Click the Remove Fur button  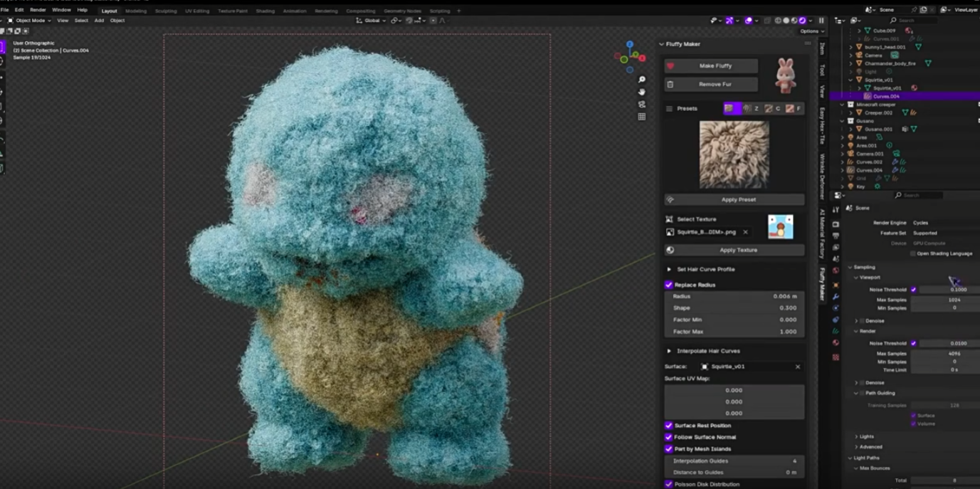tap(711, 84)
